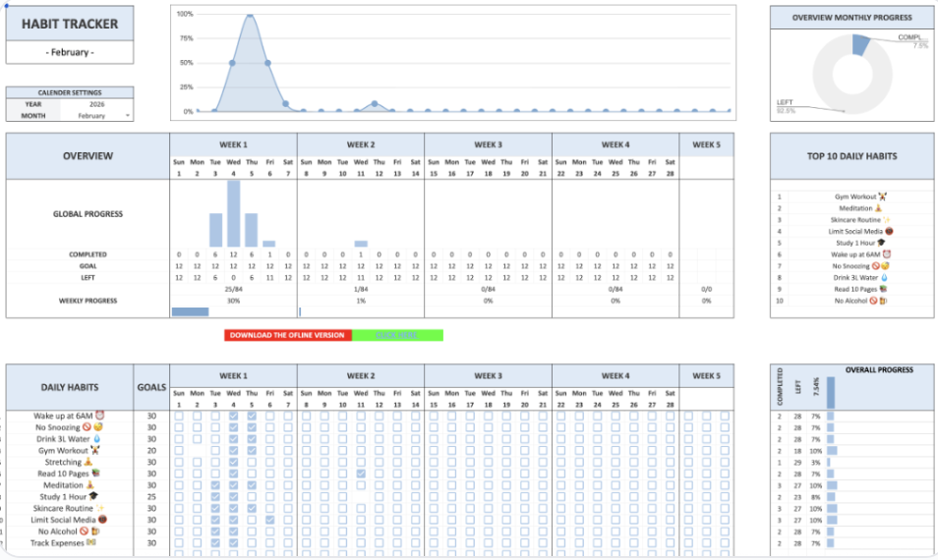This screenshot has height=560, width=938.
Task: Click books emoji beside Read 10 Pages in Daily Habits
Action: pos(95,474)
